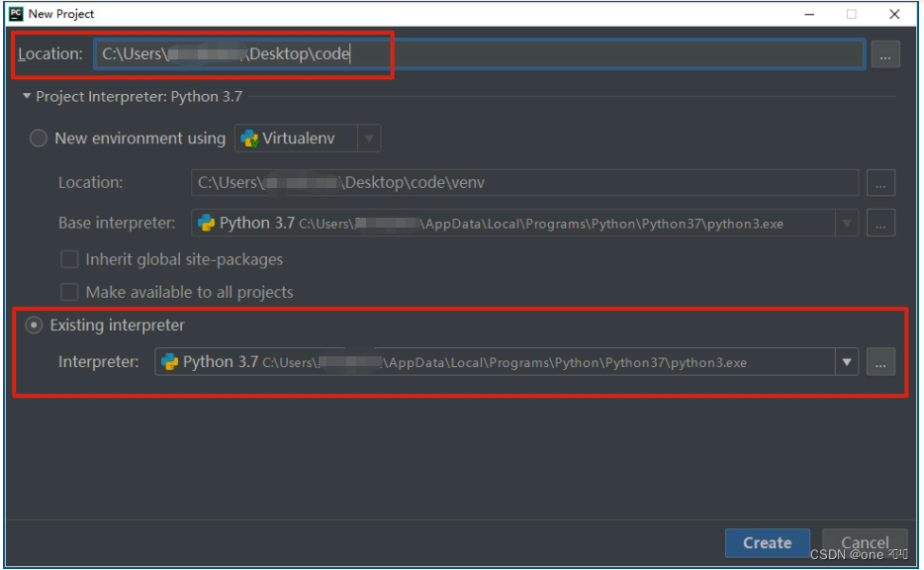Click the Python icon in Base interpreter
This screenshot has height=570, width=924.
[206, 224]
